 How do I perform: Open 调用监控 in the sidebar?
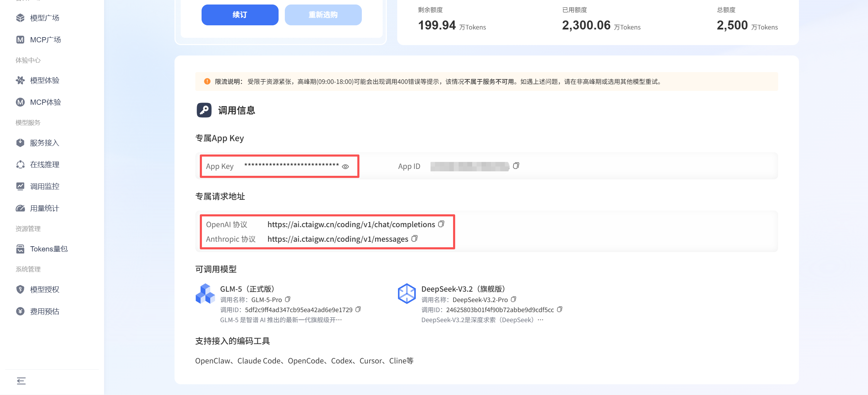pos(45,186)
